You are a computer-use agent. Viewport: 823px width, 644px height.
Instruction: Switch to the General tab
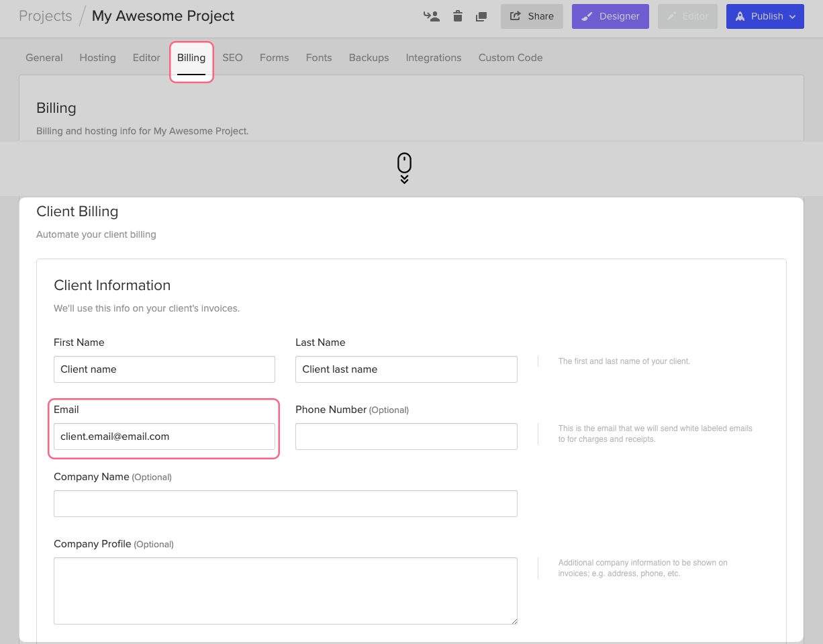(44, 58)
